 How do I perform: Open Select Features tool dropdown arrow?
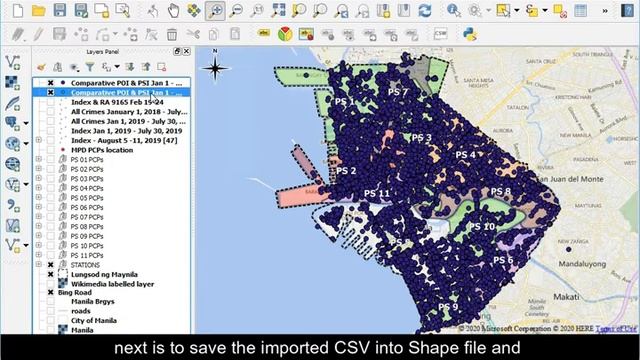click(517, 11)
